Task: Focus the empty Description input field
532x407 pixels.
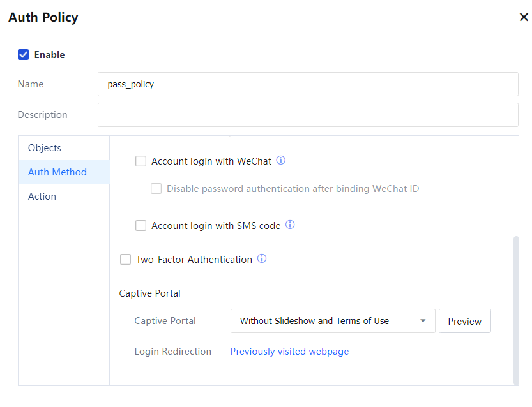Action: (307, 115)
